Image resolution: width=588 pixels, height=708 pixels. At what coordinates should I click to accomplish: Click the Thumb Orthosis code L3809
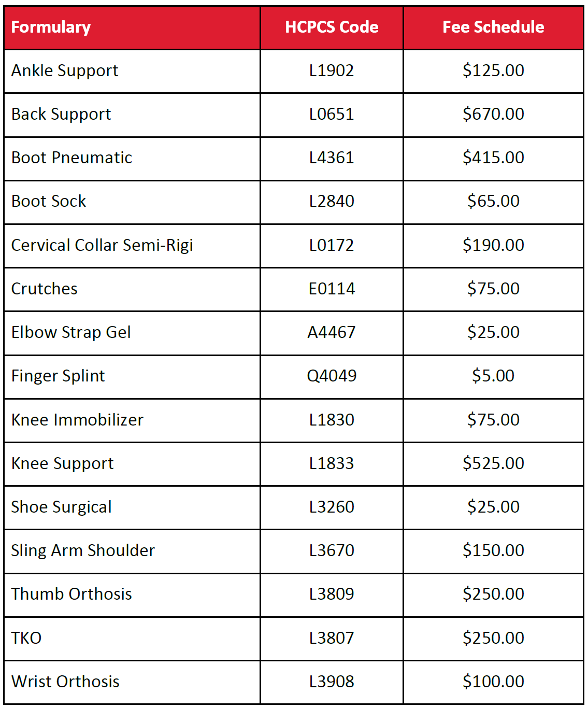(x=332, y=594)
